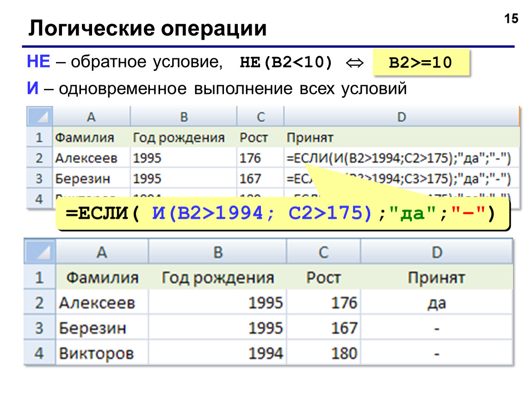Image resolution: width=532 pixels, height=400 pixels.
Task: Select column B header in lower table
Action: click(217, 251)
